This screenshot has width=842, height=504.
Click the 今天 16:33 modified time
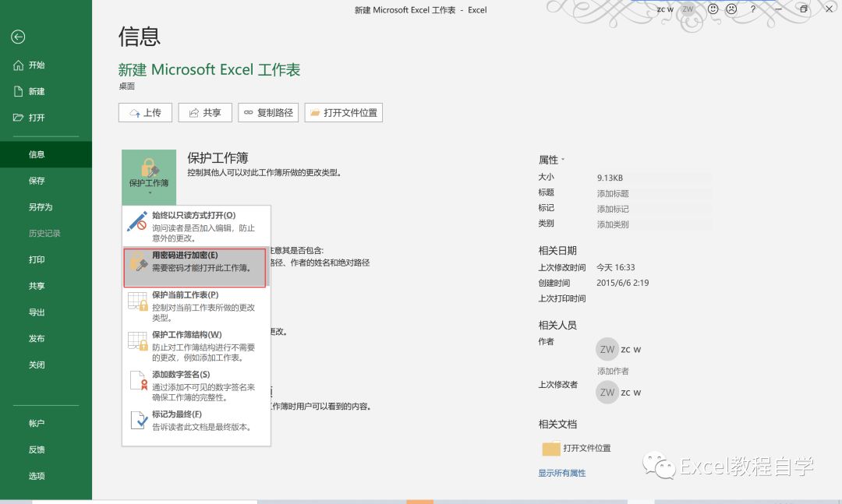616,267
